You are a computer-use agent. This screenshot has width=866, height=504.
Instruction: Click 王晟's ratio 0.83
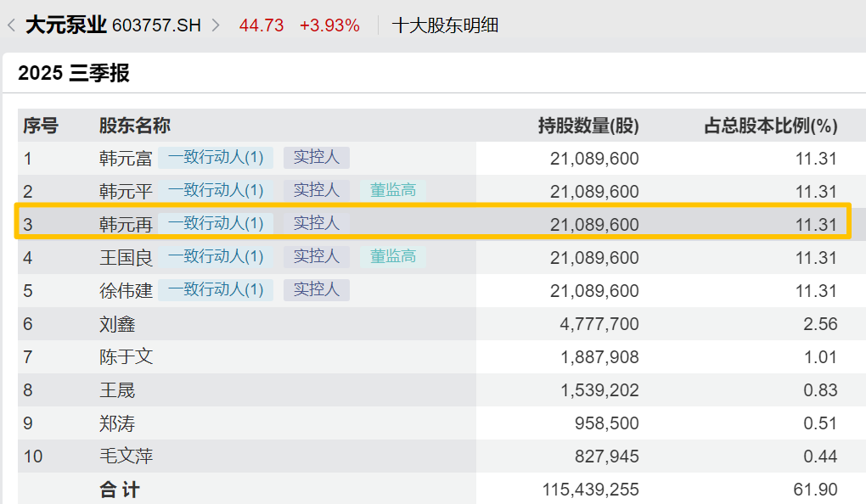pyautogui.click(x=820, y=390)
